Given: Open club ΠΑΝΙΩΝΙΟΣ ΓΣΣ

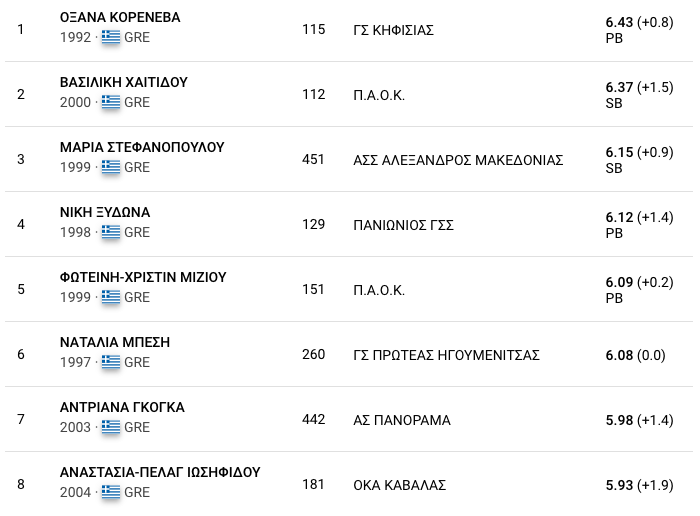Looking at the screenshot, I should click(403, 225).
